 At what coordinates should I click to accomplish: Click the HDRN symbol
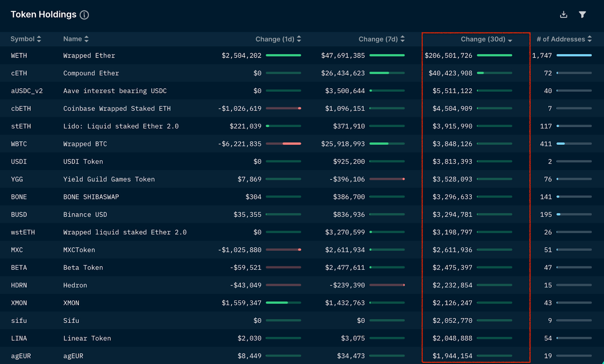point(19,285)
